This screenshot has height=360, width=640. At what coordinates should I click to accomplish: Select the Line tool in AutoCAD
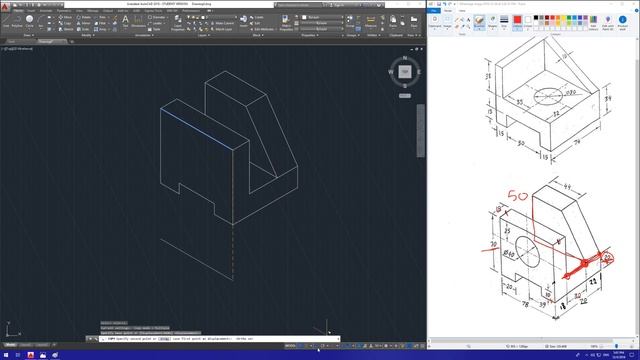click(6, 21)
